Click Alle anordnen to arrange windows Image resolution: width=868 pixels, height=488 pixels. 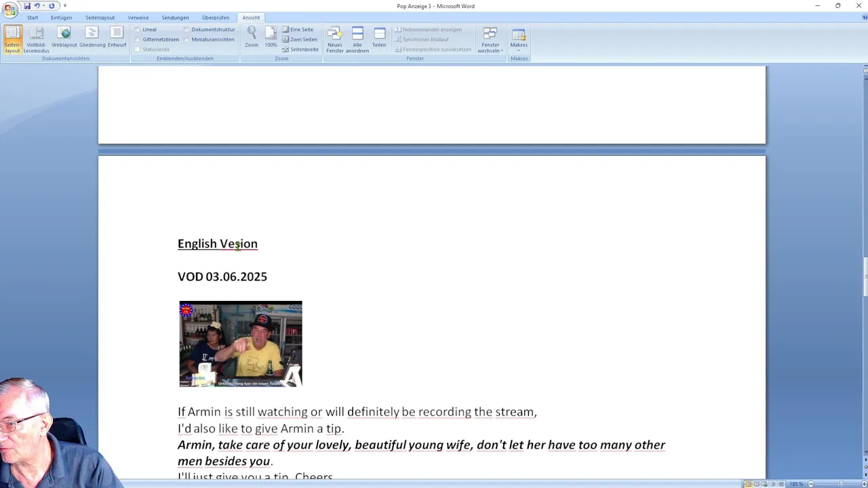(x=357, y=39)
